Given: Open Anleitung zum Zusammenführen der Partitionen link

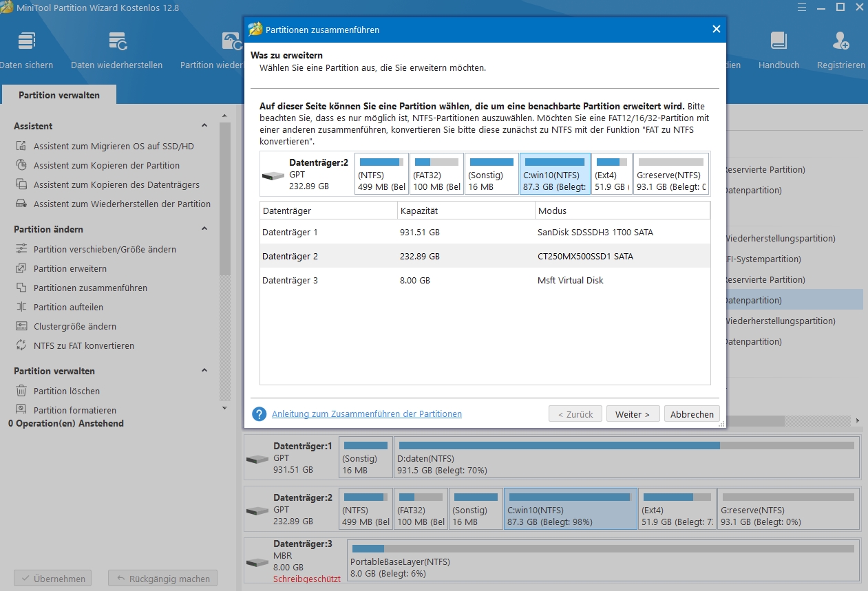Looking at the screenshot, I should 367,414.
